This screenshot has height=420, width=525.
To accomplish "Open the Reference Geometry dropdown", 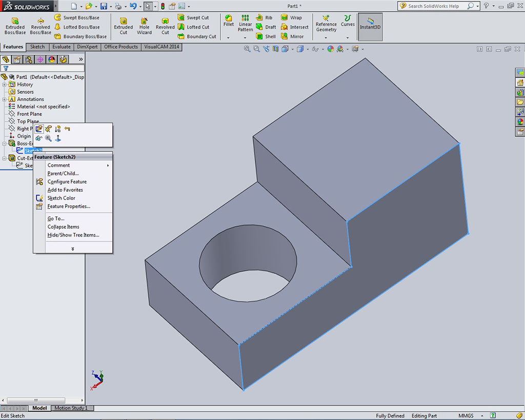I will 326,37.
